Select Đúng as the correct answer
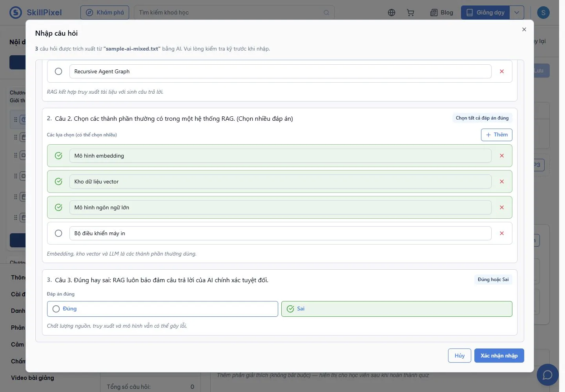 click(162, 309)
